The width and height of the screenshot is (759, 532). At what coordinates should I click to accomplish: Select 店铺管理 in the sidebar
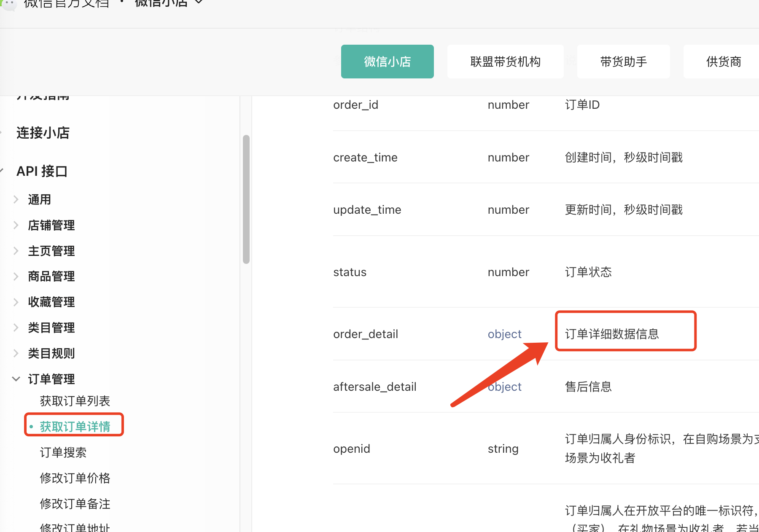[x=51, y=225]
